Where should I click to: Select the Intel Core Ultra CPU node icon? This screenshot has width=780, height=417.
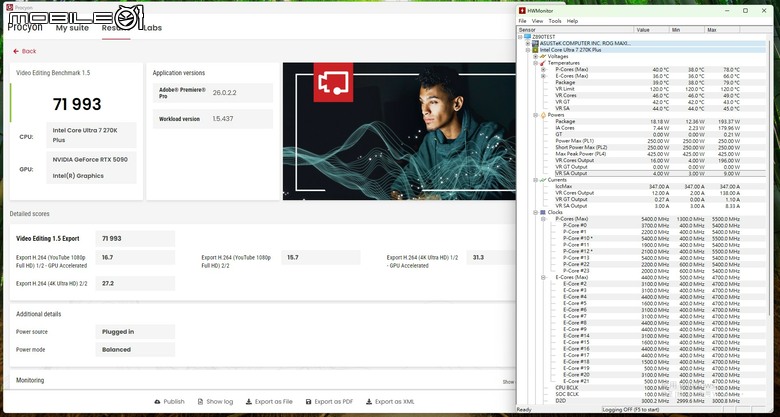(x=535, y=50)
